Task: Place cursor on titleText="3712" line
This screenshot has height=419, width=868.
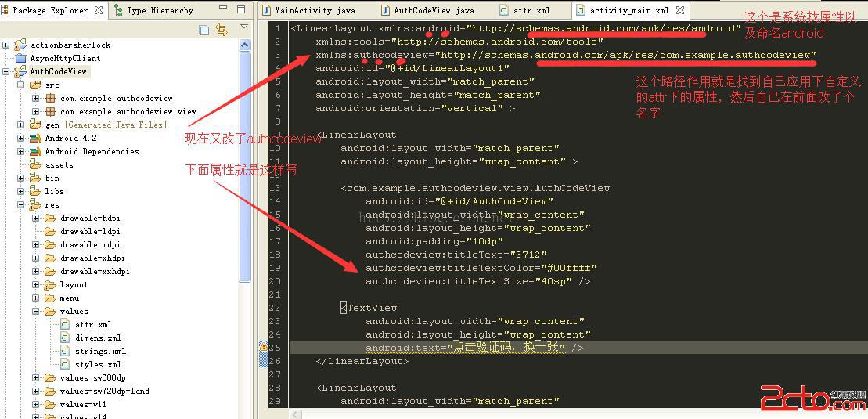Action: [x=456, y=255]
